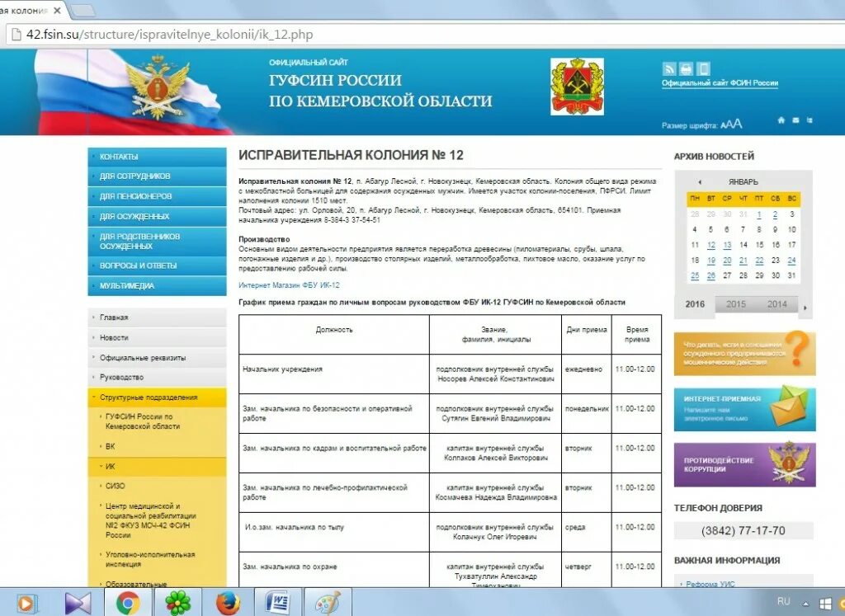Open ДЛЯ РОДСТВЕННИКОВ ОСУЖДЕННЫХ menu item

pyautogui.click(x=157, y=241)
